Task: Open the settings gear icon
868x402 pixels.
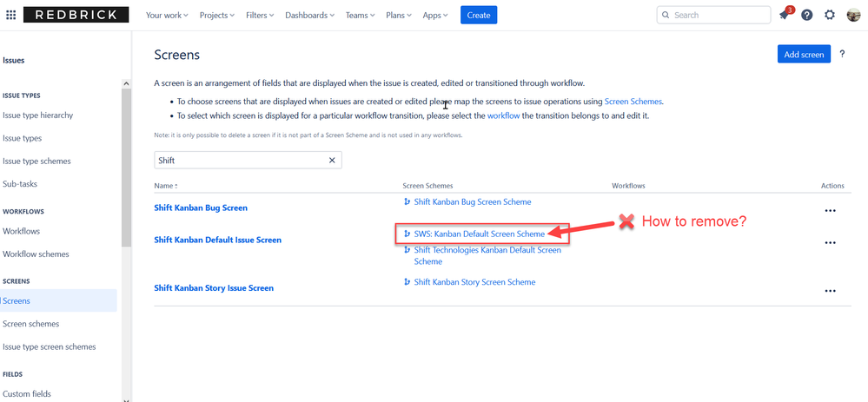Action: click(829, 15)
